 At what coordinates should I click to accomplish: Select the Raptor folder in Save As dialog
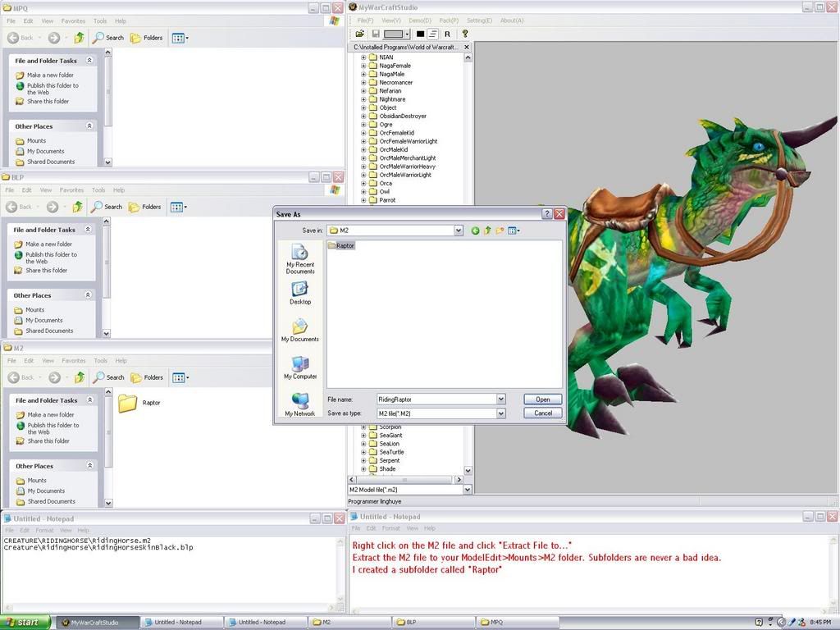tap(340, 245)
